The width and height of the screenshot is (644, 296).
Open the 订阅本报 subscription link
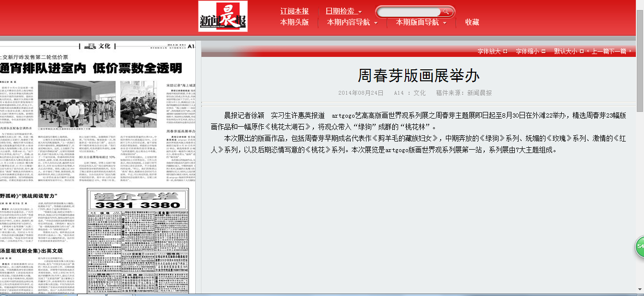pos(294,11)
